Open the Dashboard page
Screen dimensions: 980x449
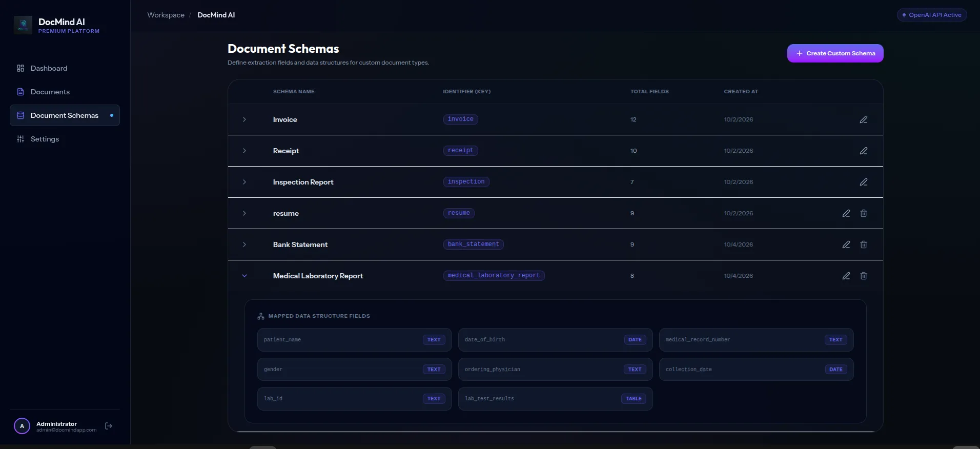click(65, 68)
